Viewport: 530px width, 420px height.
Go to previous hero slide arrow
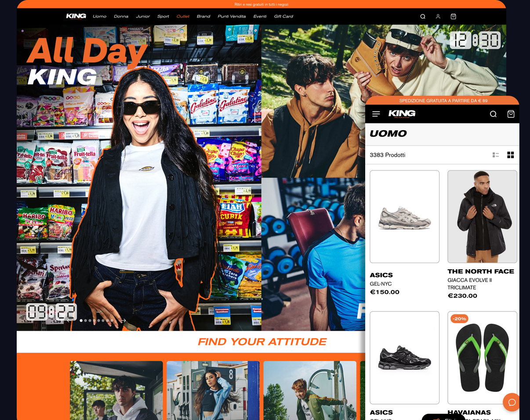click(x=69, y=321)
